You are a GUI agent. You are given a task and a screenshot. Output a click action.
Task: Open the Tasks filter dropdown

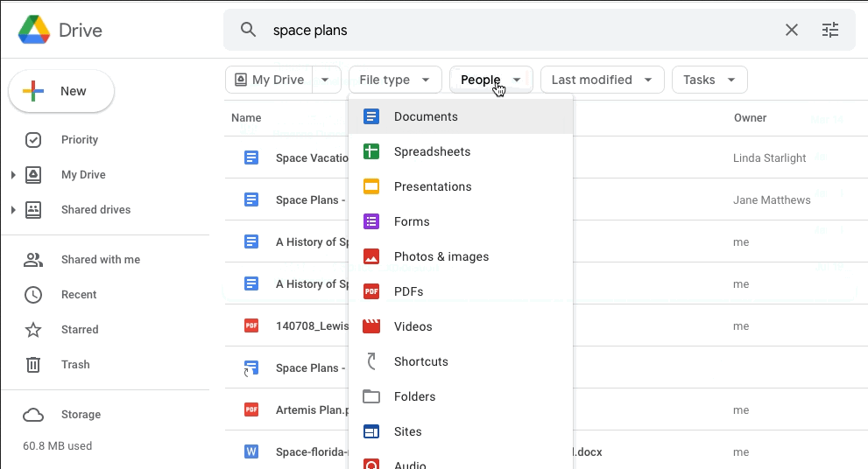click(709, 80)
